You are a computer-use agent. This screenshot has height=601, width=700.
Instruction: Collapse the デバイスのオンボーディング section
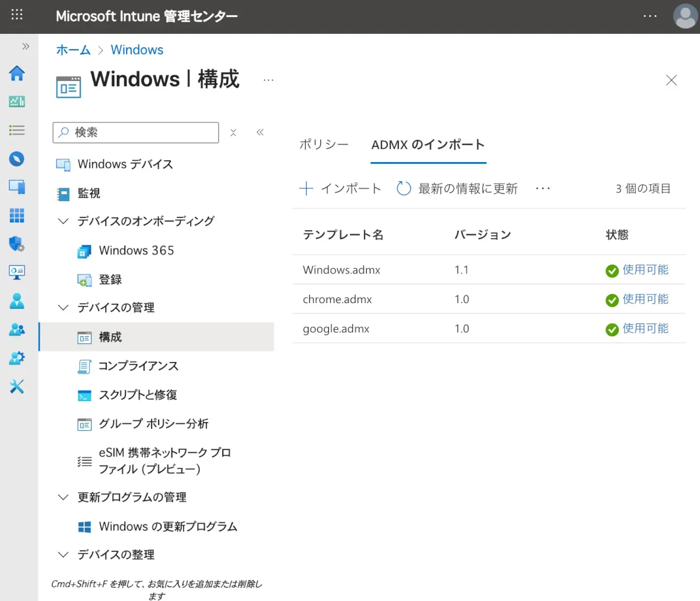(63, 221)
